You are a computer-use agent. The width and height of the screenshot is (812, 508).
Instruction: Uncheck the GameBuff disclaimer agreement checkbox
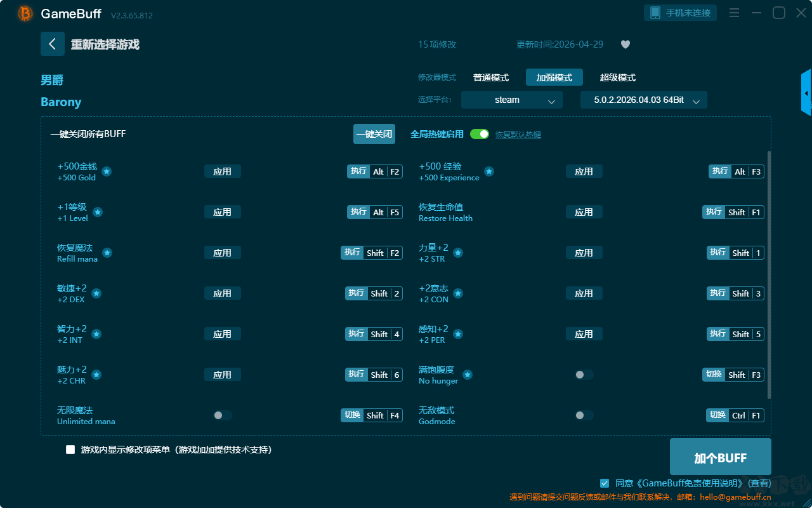tap(605, 483)
